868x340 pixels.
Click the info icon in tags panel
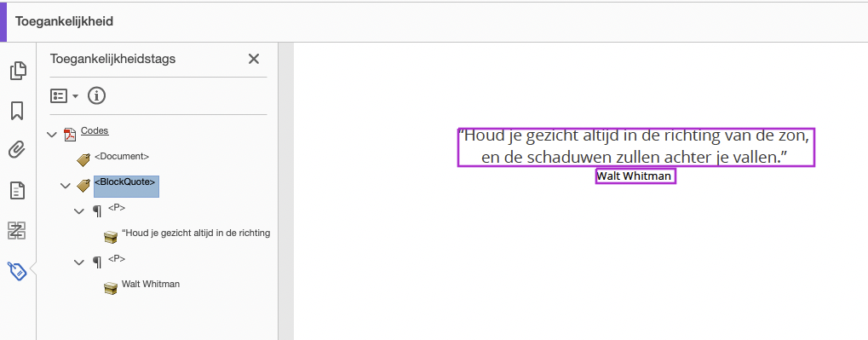97,95
